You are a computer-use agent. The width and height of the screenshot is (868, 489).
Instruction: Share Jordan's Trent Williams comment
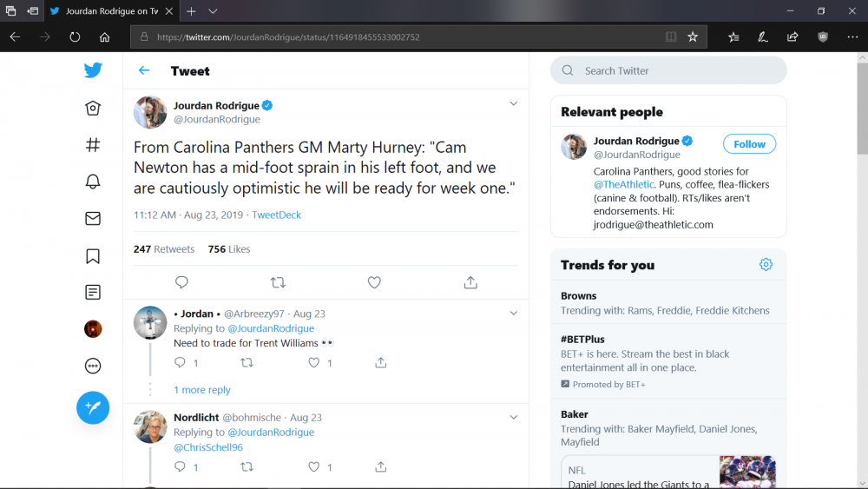click(381, 363)
